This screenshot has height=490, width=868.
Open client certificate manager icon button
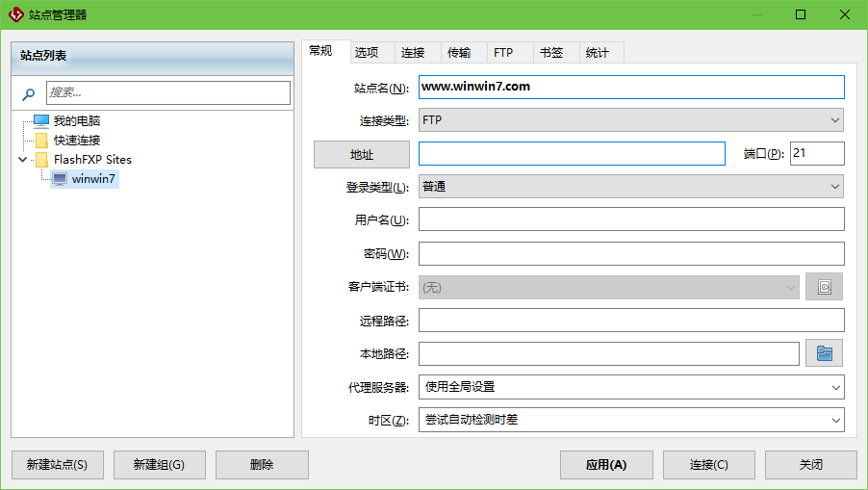click(x=824, y=287)
